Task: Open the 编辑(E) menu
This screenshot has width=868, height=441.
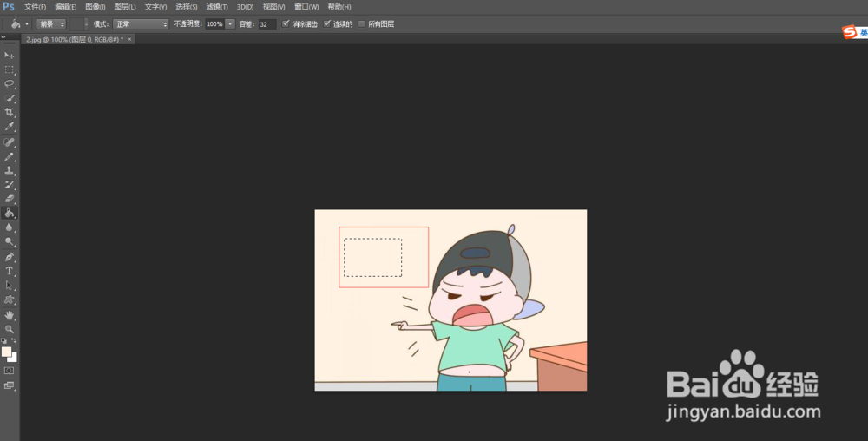Action: tap(65, 7)
